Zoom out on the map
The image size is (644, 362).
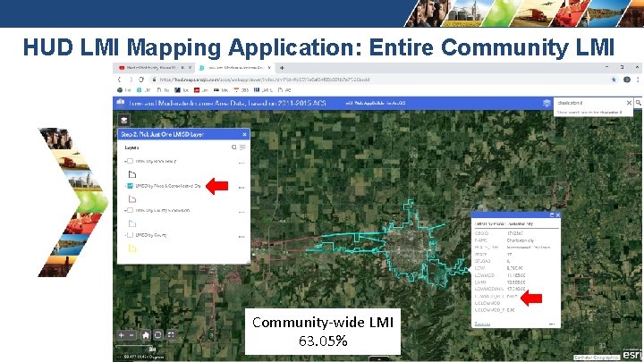click(131, 335)
